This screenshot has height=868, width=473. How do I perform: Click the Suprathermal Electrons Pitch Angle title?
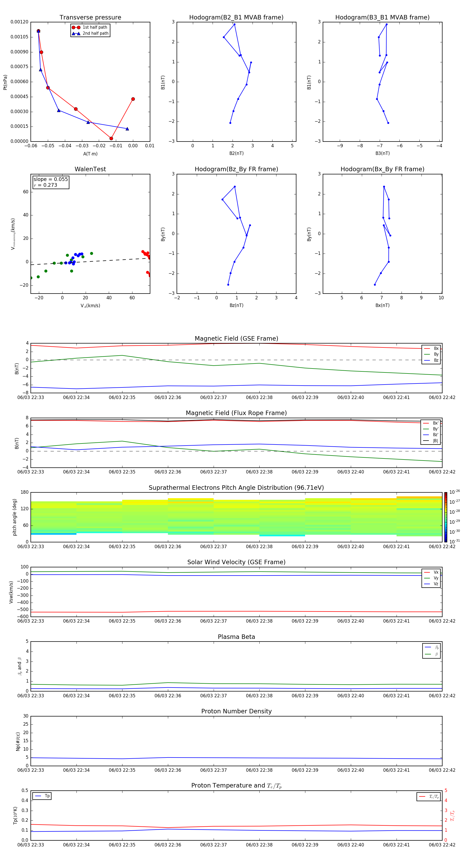(236, 488)
